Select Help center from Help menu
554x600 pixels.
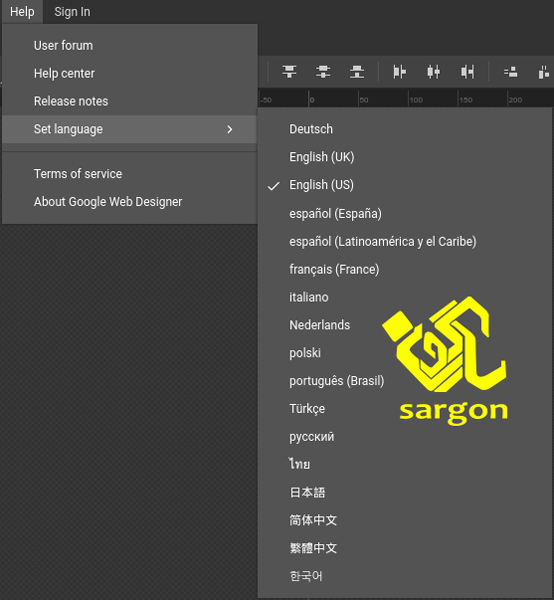pyautogui.click(x=130, y=73)
